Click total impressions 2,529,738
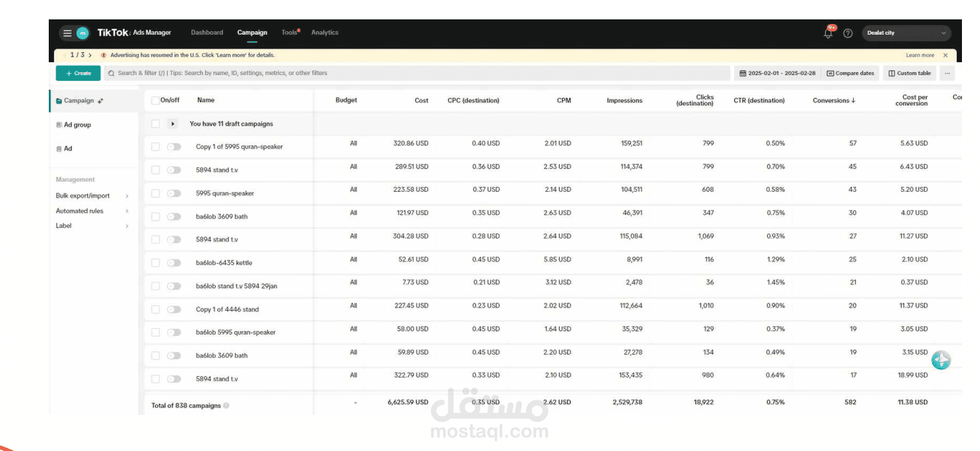This screenshot has height=451, width=980. (627, 402)
